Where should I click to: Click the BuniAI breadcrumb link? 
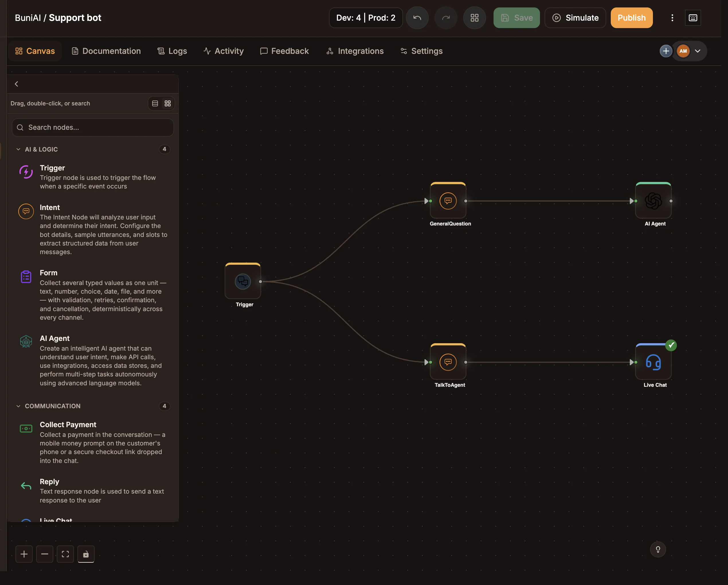[x=28, y=18]
